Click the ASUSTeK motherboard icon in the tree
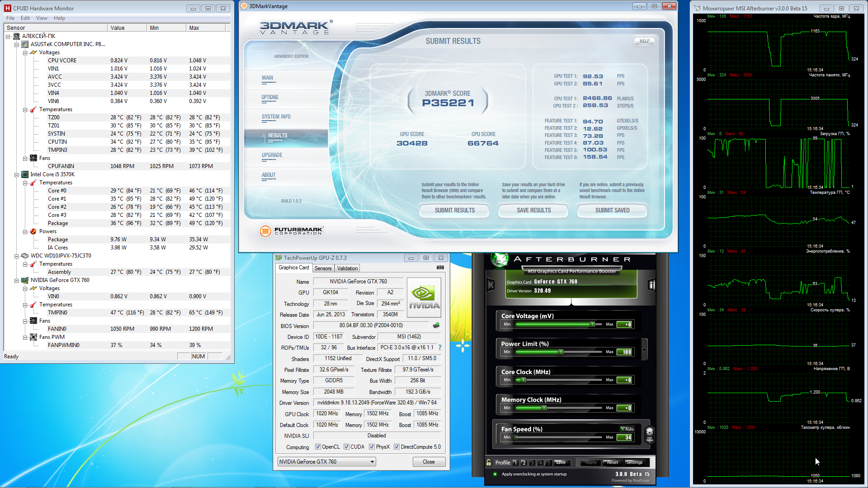The image size is (868, 488). tap(25, 44)
